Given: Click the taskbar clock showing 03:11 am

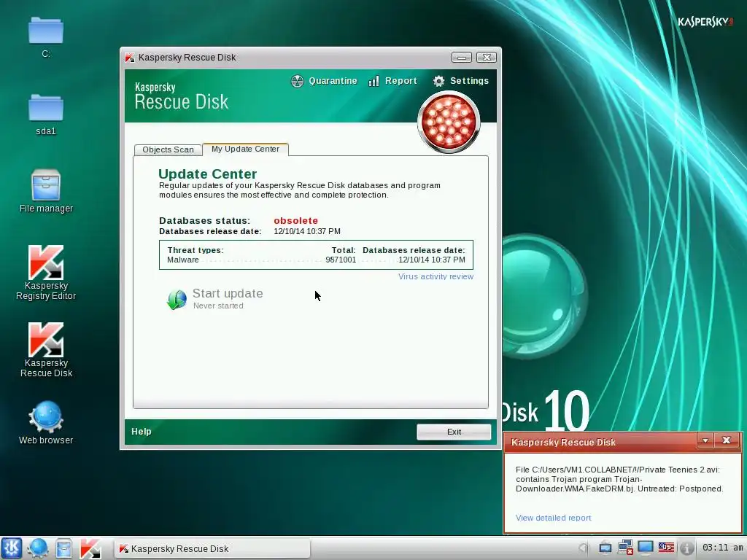Looking at the screenshot, I should [722, 548].
